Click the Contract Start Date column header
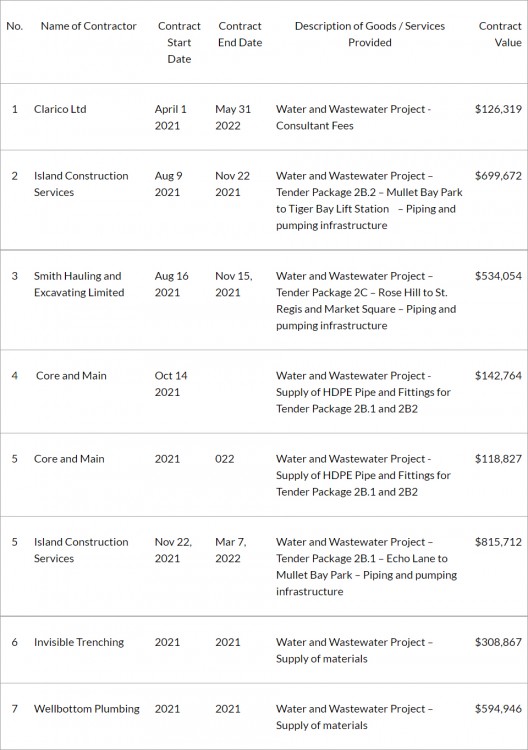The width and height of the screenshot is (528, 750). tap(179, 43)
